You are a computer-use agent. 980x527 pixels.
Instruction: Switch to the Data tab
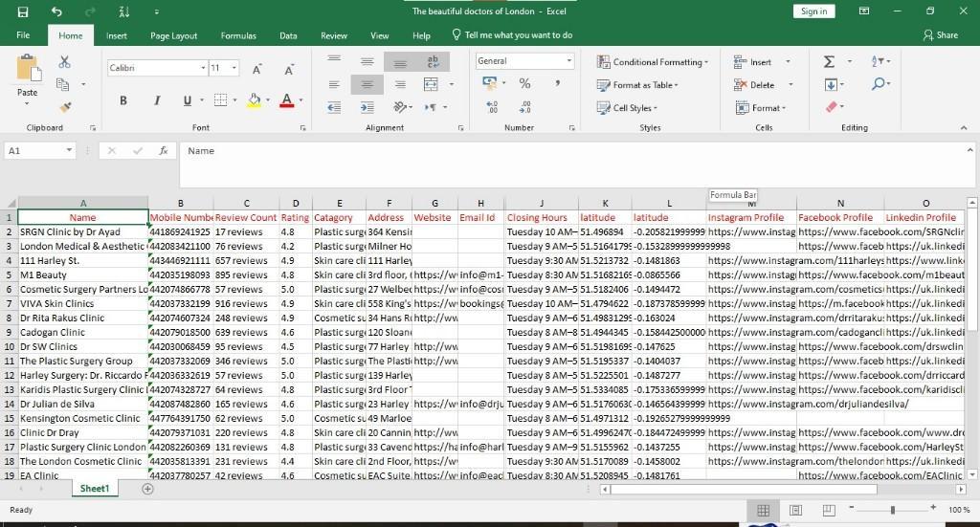[x=288, y=35]
